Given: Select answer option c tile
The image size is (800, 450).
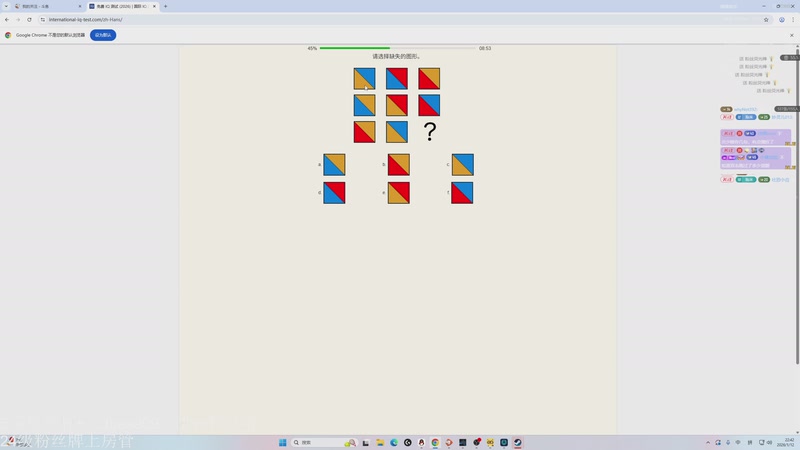Looking at the screenshot, I should (462, 165).
